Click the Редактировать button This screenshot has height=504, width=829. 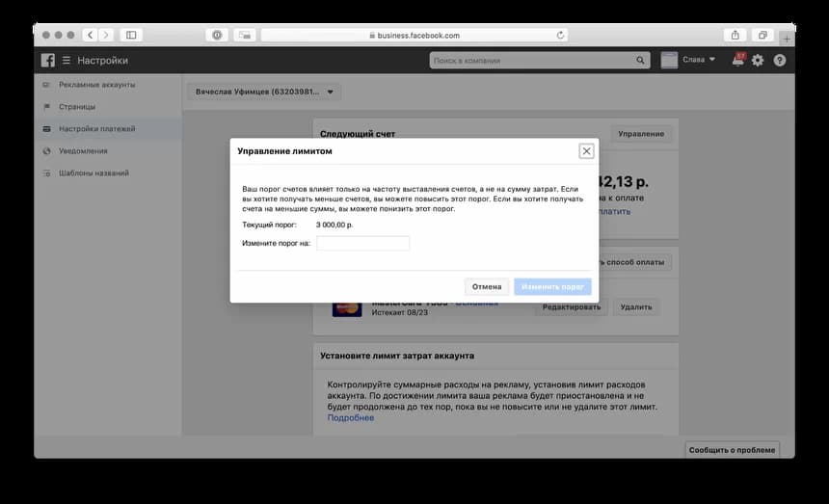click(x=571, y=307)
